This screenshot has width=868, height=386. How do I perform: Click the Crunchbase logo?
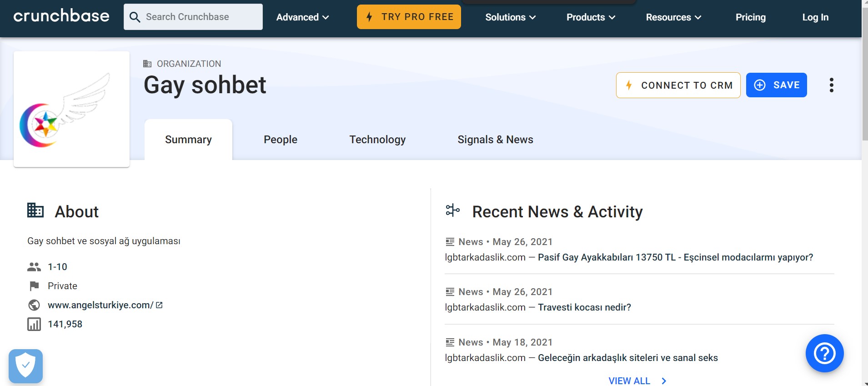61,16
